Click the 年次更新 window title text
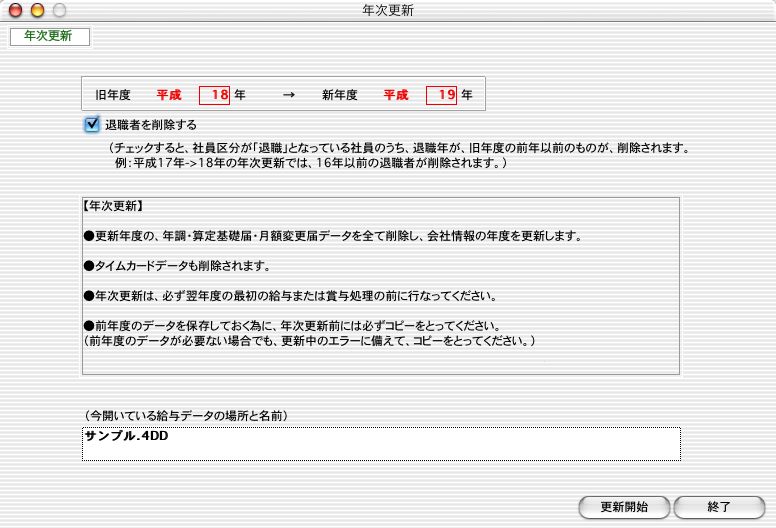776x528 pixels. [388, 10]
